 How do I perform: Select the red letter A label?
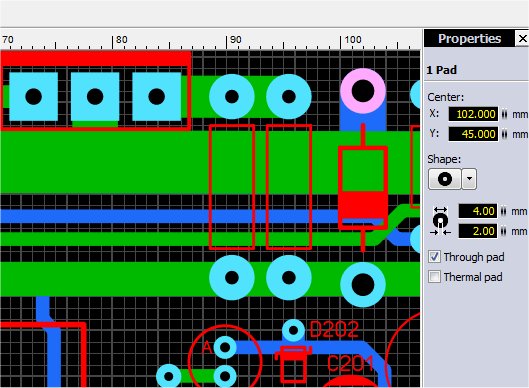207,347
